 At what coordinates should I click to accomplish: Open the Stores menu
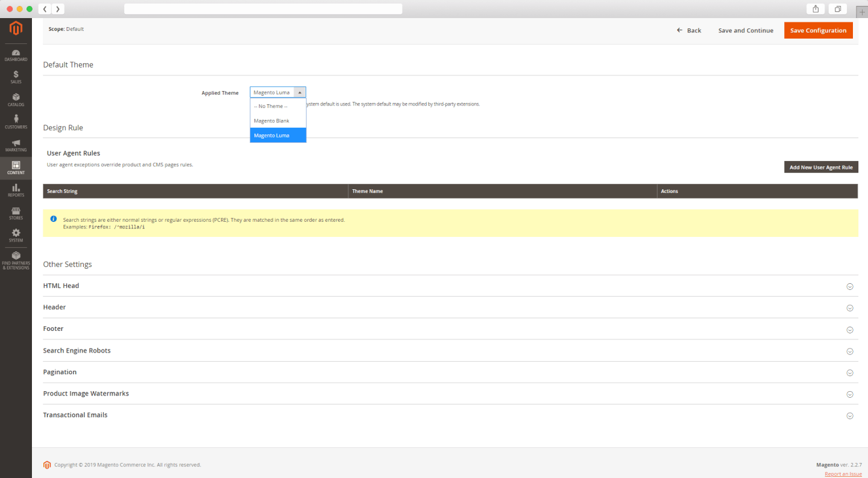click(x=16, y=213)
